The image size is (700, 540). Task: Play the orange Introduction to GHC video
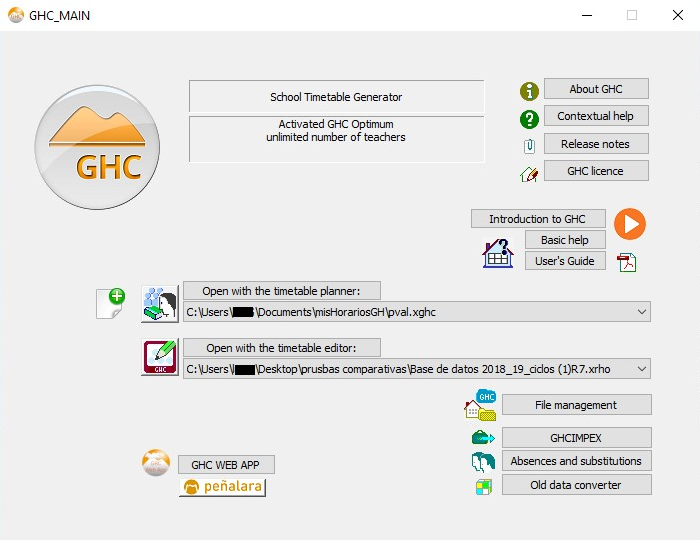(629, 224)
